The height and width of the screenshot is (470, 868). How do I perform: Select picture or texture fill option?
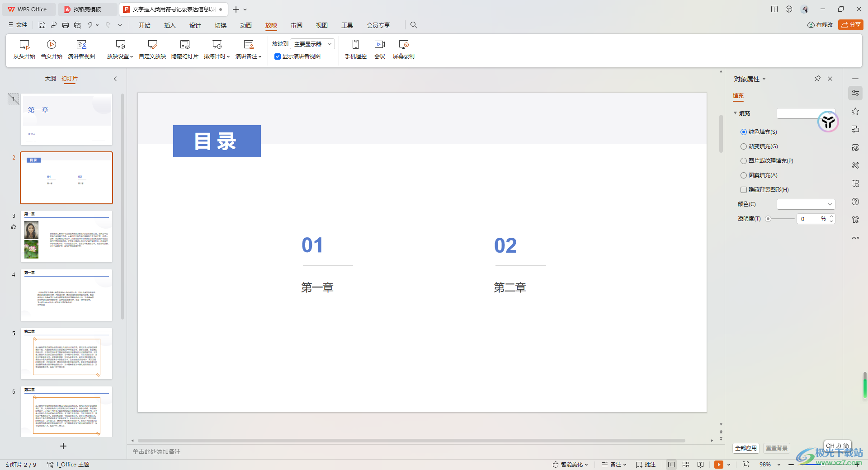(x=743, y=161)
